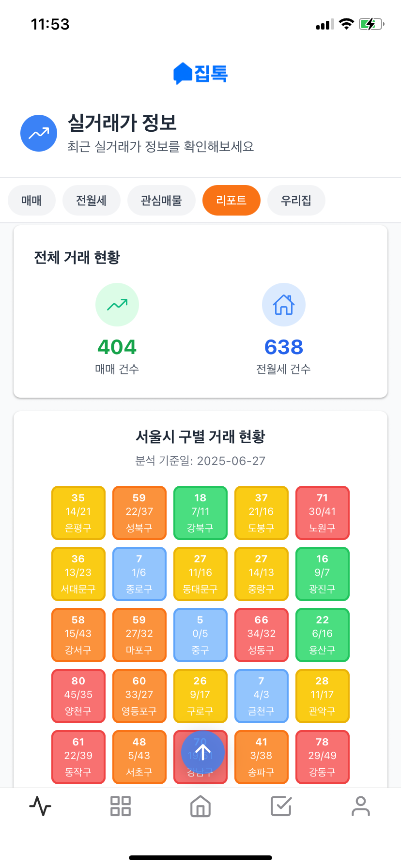Open the profile person icon in bottom bar
Image resolution: width=401 pixels, height=868 pixels.
click(x=361, y=806)
